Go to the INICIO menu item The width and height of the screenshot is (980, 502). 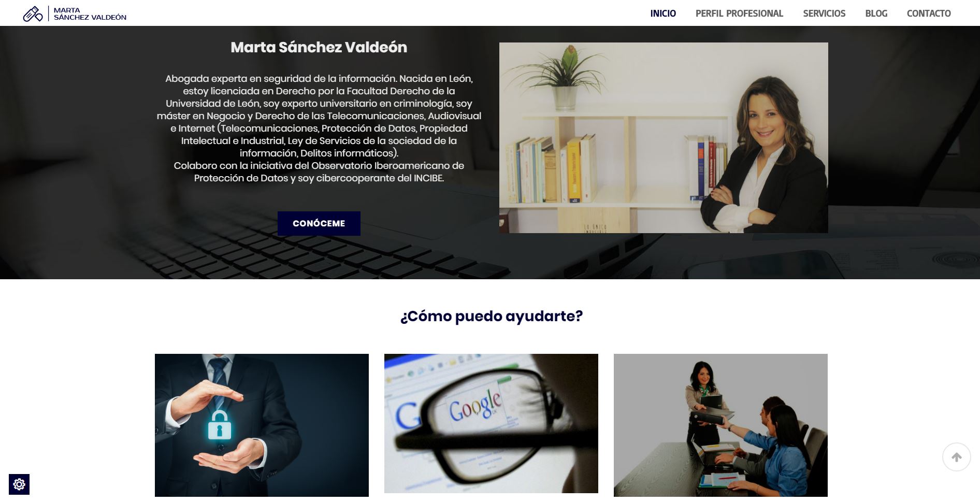[x=663, y=13]
